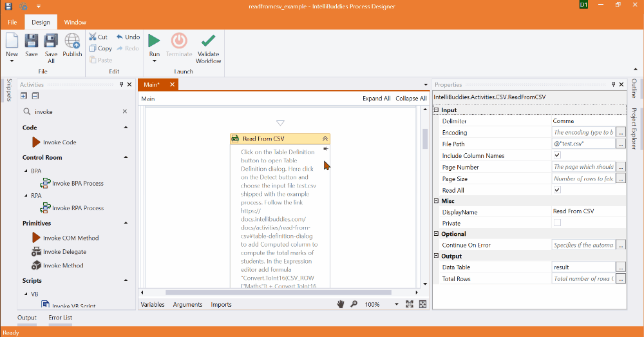
Task: Open Data Table expression editor button
Action: [x=621, y=267]
